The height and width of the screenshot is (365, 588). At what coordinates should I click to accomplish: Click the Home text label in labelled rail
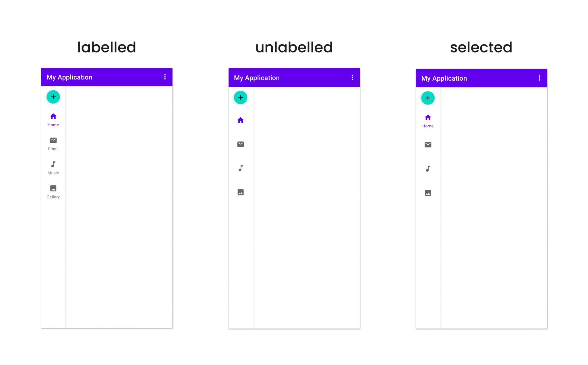pos(53,125)
